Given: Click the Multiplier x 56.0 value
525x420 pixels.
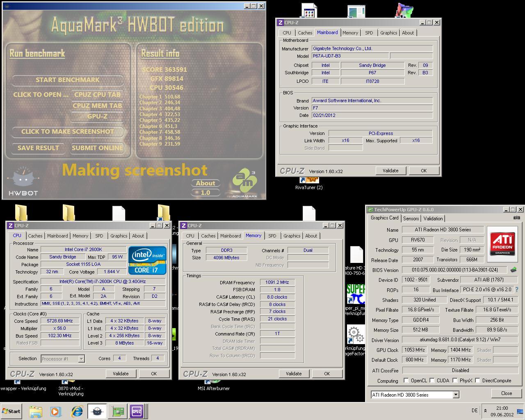Looking at the screenshot, I should (x=60, y=328).
